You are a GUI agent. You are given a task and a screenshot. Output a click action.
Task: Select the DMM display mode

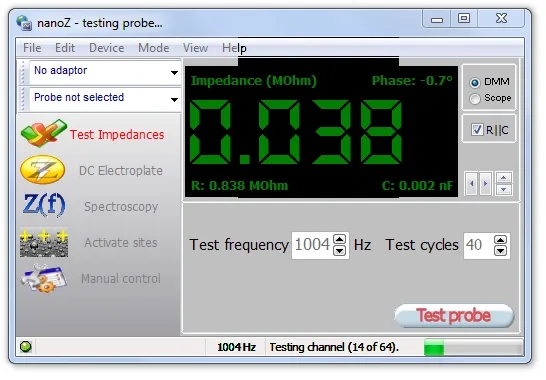coord(474,83)
